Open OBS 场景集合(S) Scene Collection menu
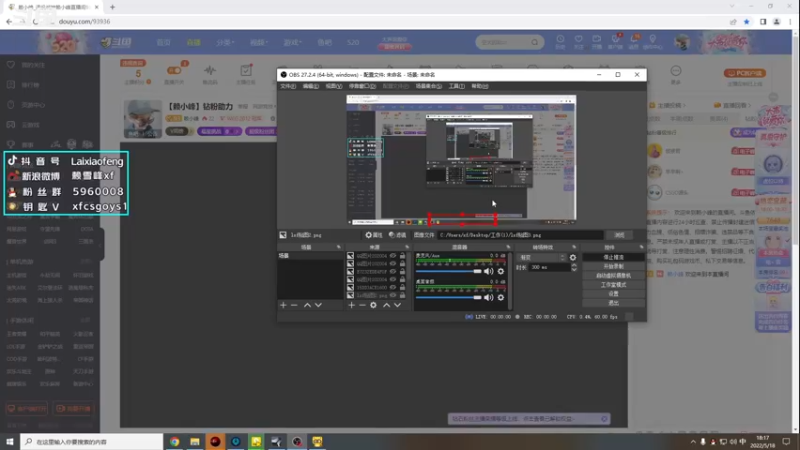Screen dimensions: 800x450 click(x=429, y=86)
